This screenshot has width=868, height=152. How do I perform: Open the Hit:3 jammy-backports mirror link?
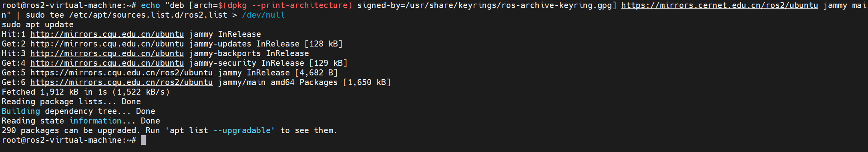click(x=107, y=54)
